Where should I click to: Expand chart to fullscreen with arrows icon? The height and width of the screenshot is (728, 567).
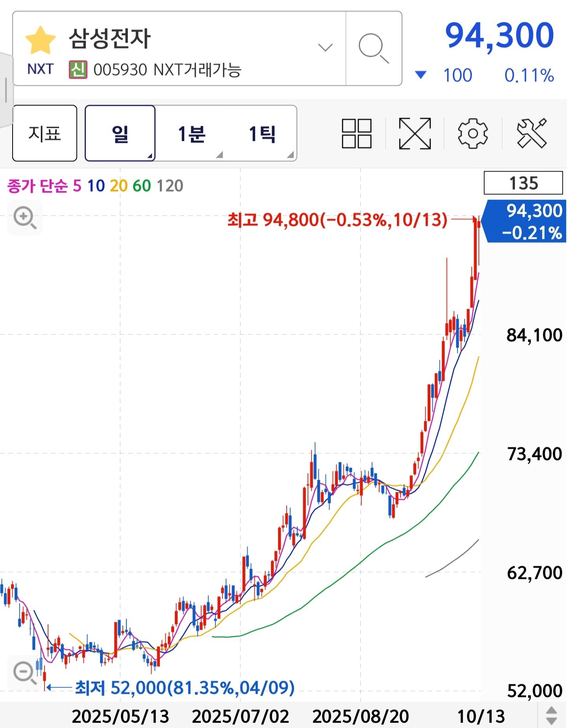(415, 133)
